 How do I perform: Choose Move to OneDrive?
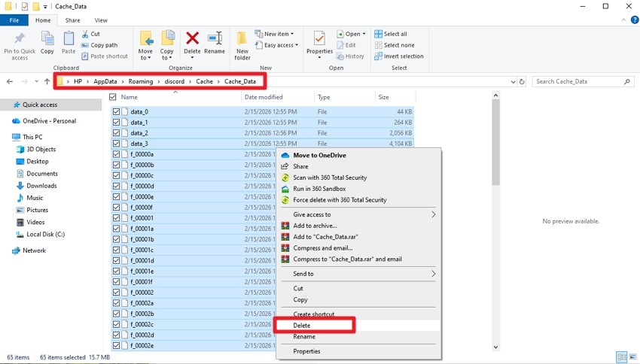(x=319, y=155)
